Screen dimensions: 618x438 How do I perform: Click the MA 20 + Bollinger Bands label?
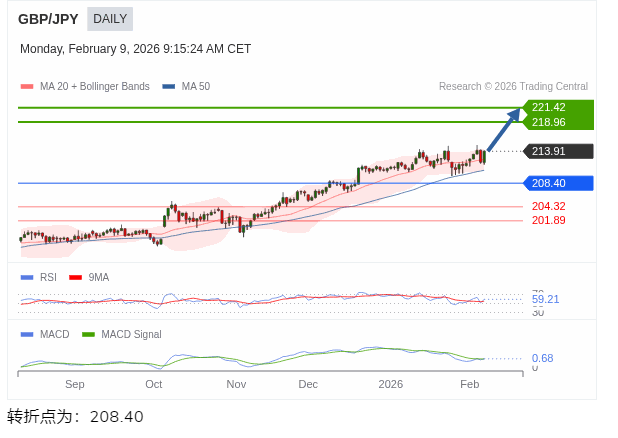pyautogui.click(x=95, y=86)
